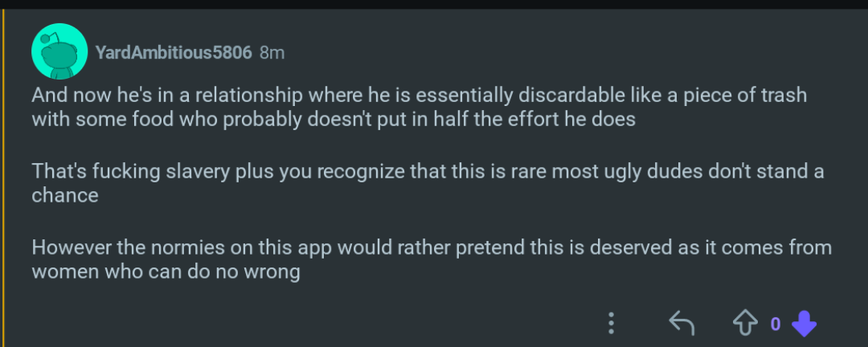Click the black bar above the comment
This screenshot has width=868, height=347.
(x=434, y=4)
